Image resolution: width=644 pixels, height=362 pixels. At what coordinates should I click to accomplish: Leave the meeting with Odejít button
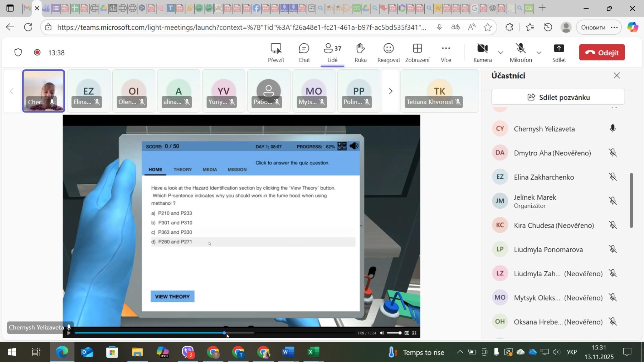pos(602,53)
